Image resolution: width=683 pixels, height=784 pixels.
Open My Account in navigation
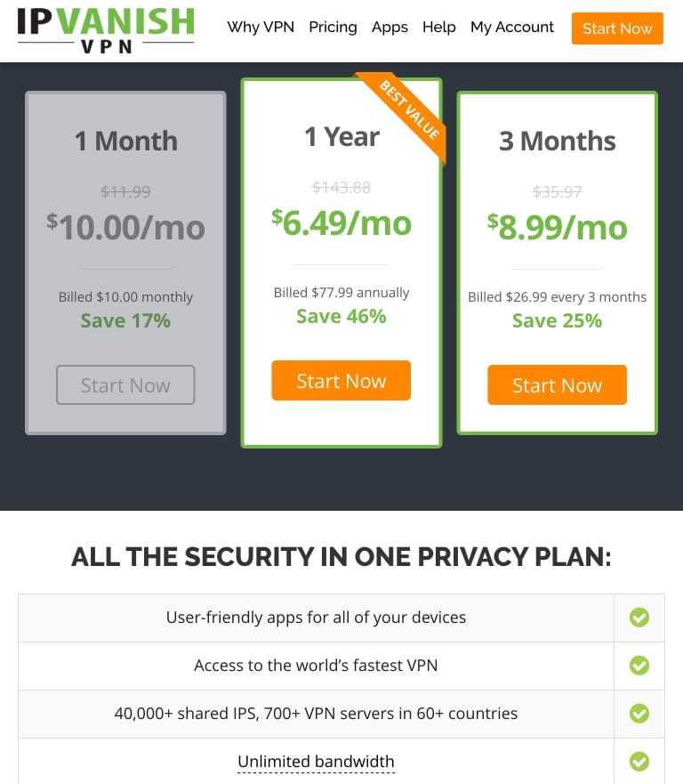pyautogui.click(x=512, y=28)
